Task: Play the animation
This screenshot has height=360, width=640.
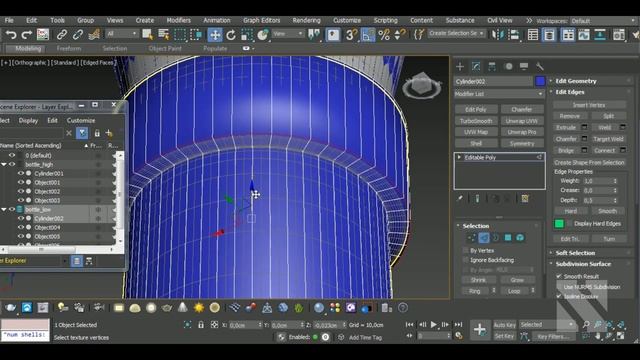Action: (x=433, y=325)
